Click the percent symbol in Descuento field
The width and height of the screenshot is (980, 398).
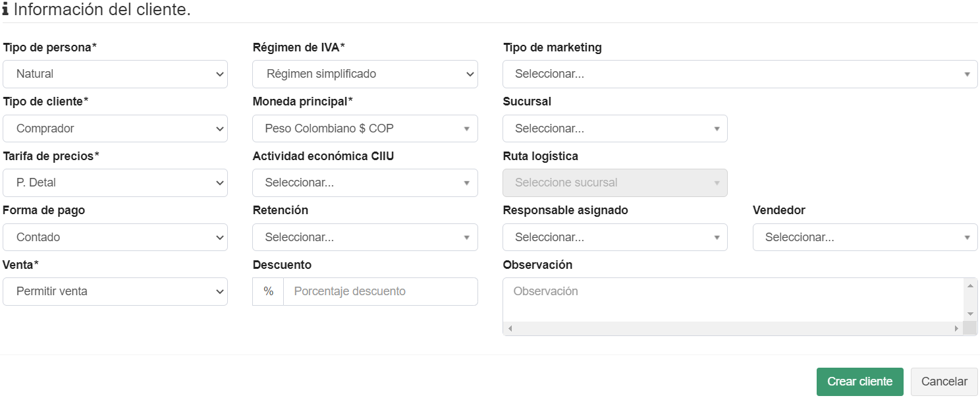[x=268, y=291]
